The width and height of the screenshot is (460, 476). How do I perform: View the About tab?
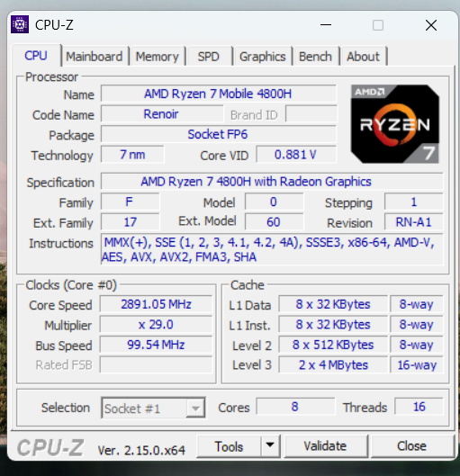(x=363, y=57)
